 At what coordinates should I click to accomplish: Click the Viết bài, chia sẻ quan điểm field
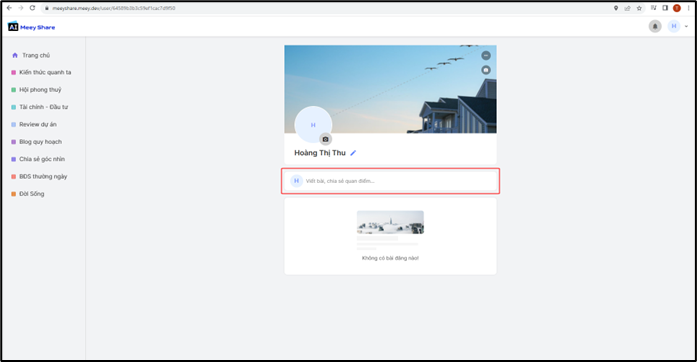click(x=390, y=181)
